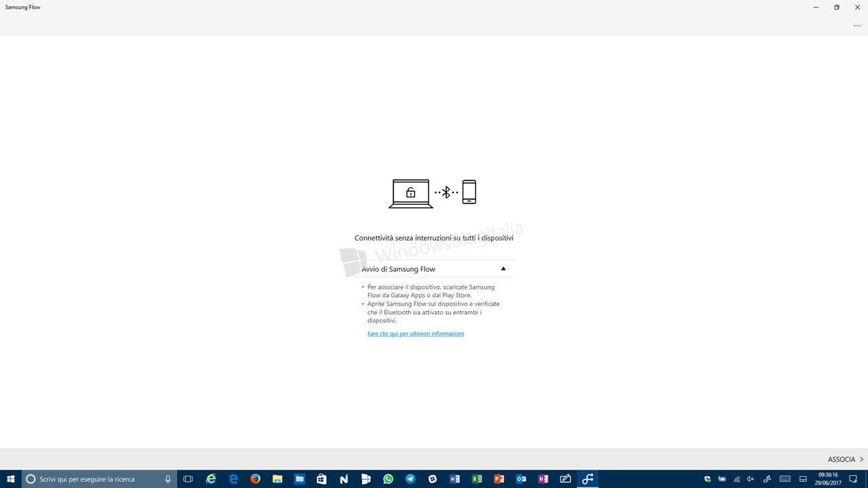The image size is (868, 488).
Task: Open File Explorer from the taskbar
Action: [277, 479]
